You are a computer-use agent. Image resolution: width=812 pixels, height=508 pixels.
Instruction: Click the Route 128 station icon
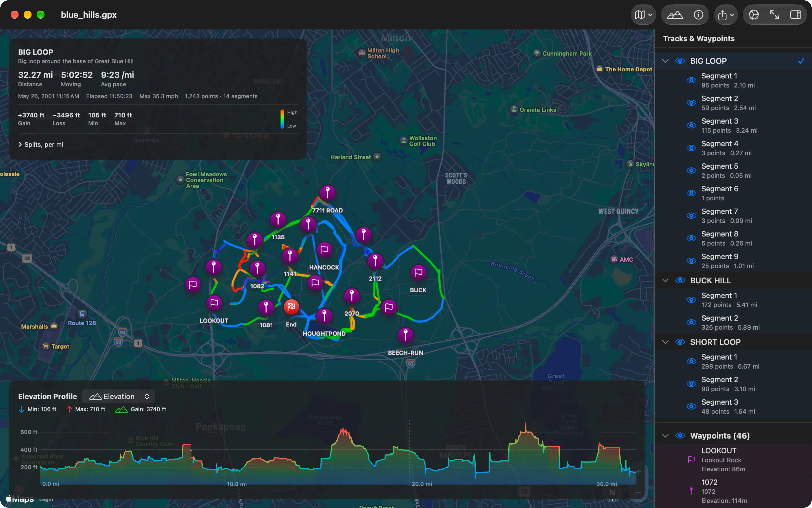click(82, 314)
